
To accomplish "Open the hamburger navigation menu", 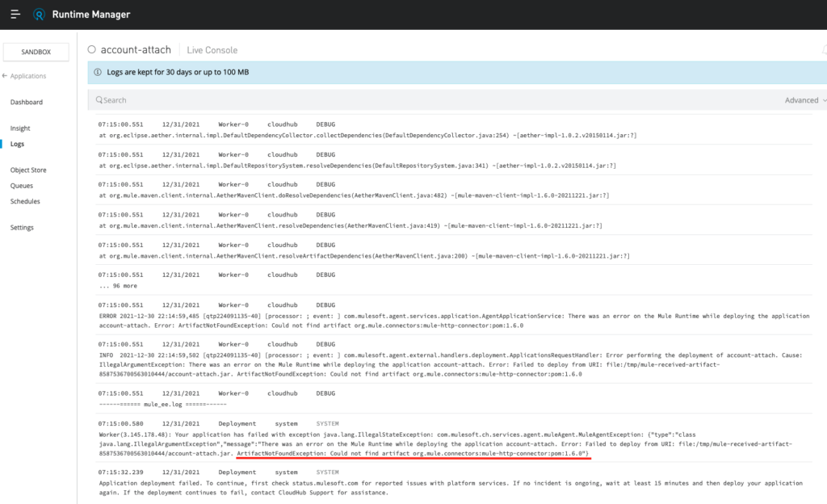I will point(15,15).
